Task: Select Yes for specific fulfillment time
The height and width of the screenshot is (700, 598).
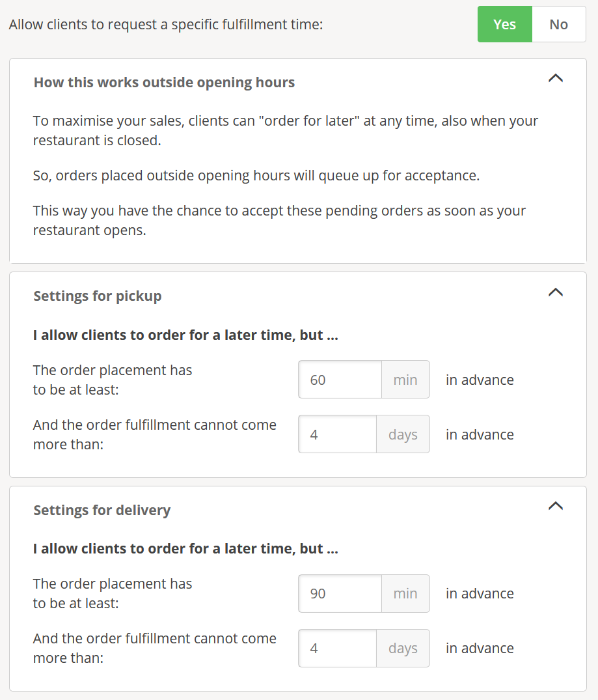Action: point(504,25)
